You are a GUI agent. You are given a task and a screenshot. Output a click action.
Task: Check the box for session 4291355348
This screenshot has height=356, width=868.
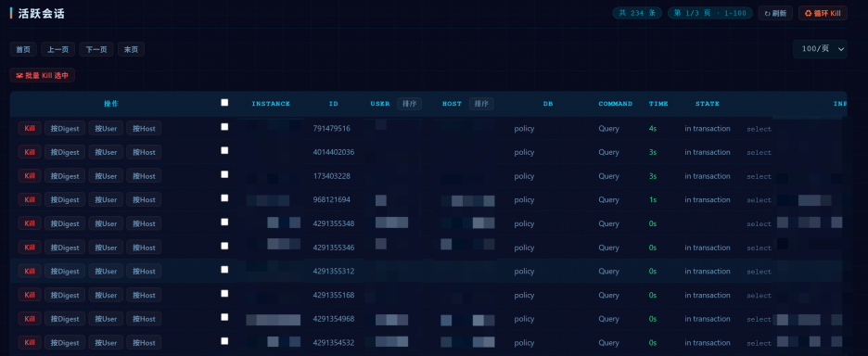tap(224, 222)
